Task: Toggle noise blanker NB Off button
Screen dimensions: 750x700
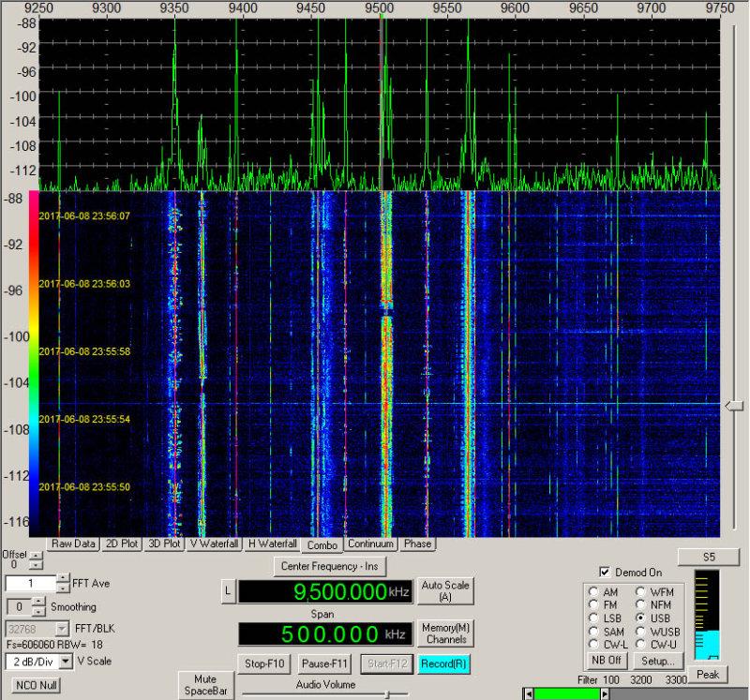Action: tap(606, 661)
